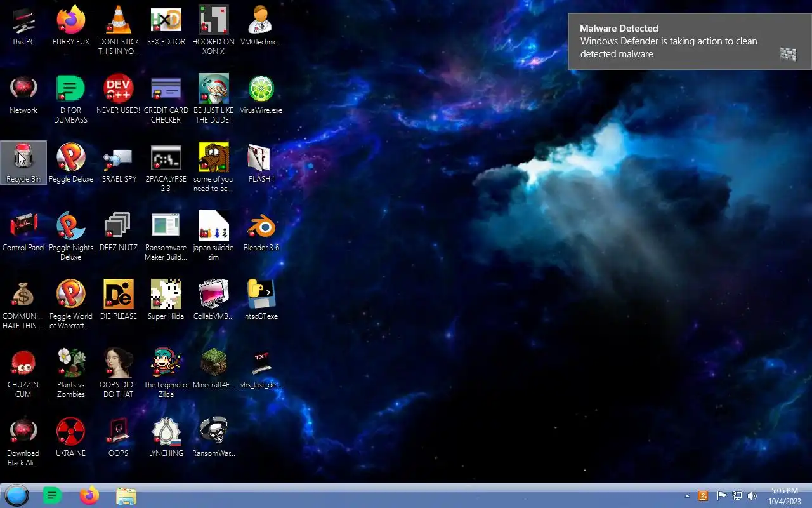
Task: Click the orange tray icon
Action: coord(703,496)
